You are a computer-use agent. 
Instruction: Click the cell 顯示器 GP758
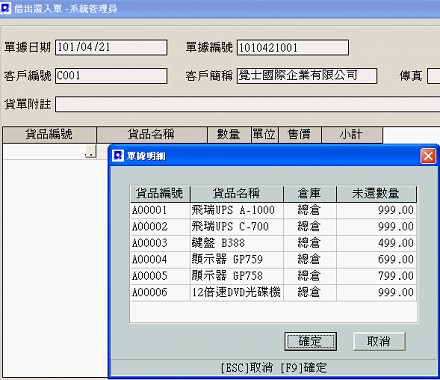pyautogui.click(x=237, y=276)
